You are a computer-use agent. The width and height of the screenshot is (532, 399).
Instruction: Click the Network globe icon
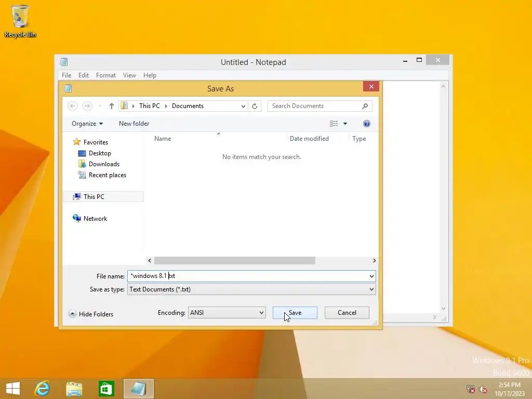click(77, 218)
